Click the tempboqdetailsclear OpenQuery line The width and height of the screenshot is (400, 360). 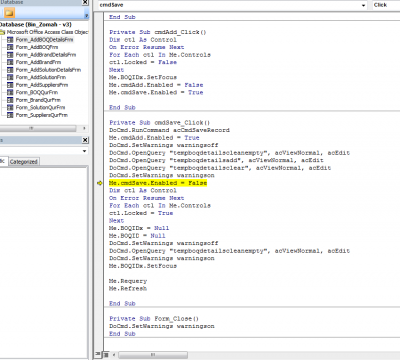point(220,168)
